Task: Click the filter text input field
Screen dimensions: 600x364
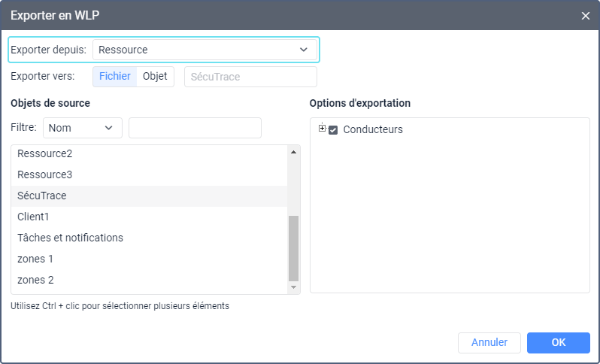Action: coord(195,128)
